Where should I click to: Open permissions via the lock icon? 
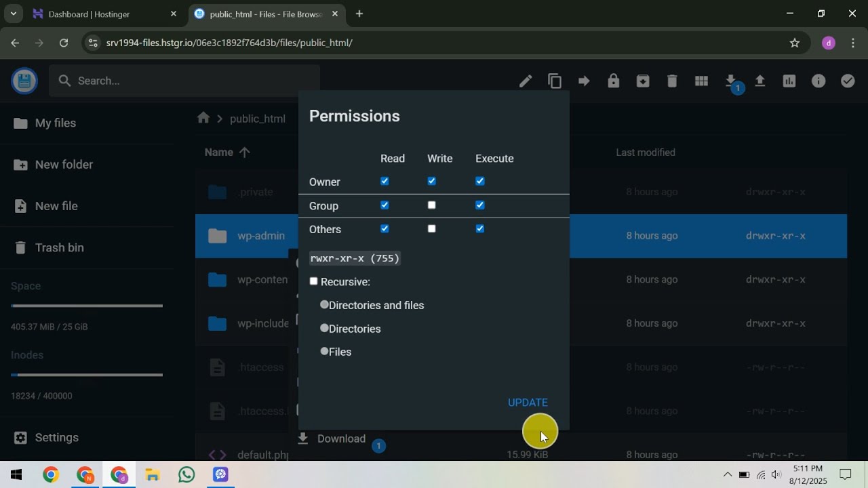[x=614, y=81]
